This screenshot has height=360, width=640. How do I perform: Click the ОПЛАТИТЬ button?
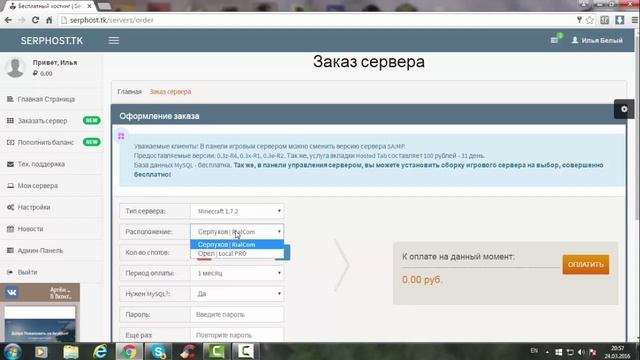click(x=586, y=264)
